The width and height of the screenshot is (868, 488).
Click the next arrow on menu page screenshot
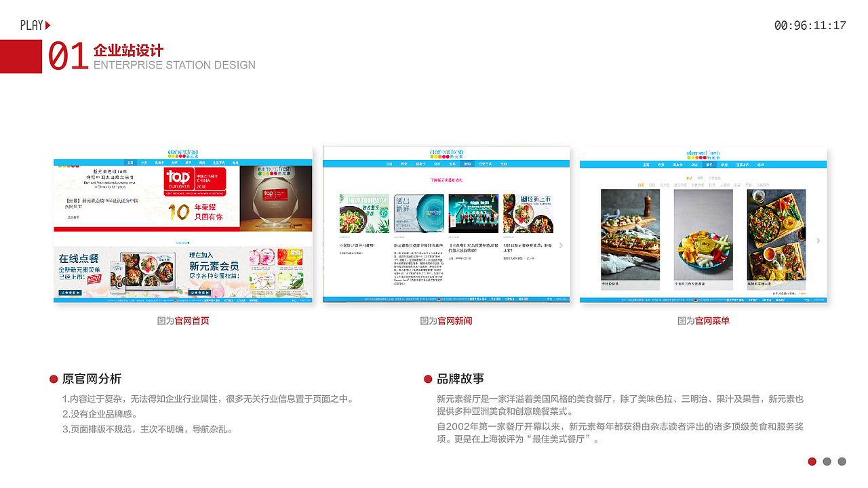pyautogui.click(x=818, y=241)
